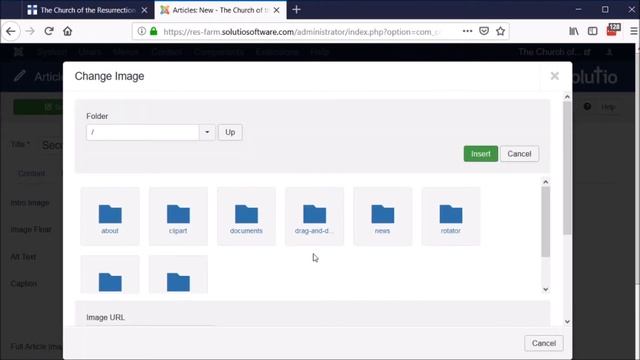Click the green Insert button

click(x=480, y=154)
